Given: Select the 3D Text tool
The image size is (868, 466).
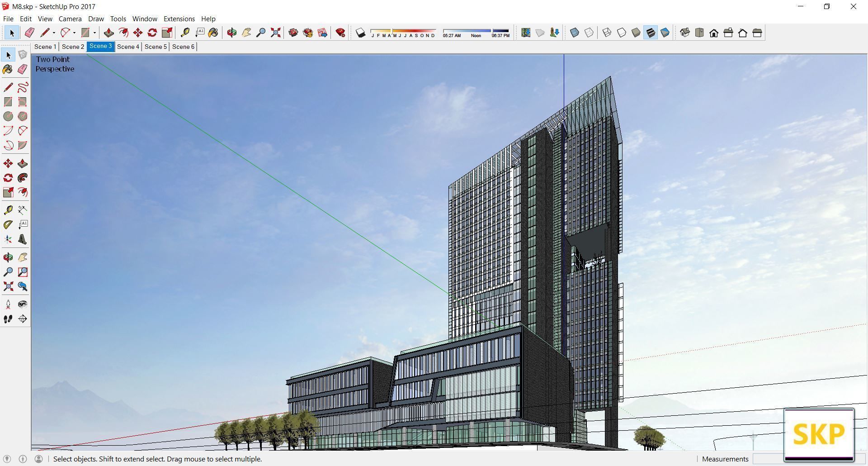Looking at the screenshot, I should 23,239.
